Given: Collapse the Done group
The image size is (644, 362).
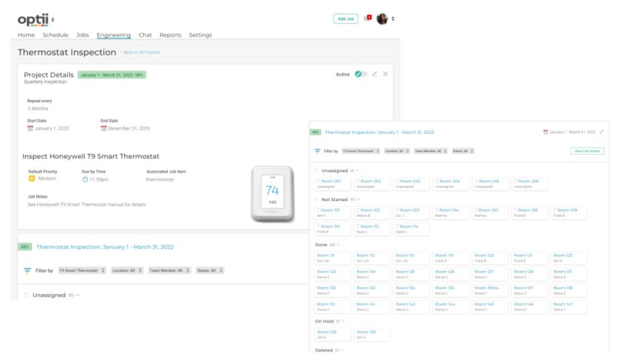Looking at the screenshot, I should [338, 245].
